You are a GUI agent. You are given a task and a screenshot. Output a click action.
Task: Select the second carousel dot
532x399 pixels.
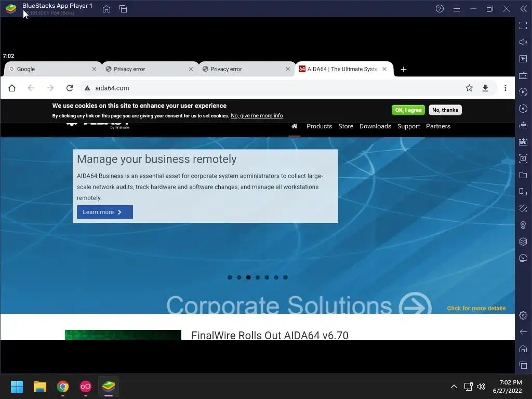tap(239, 277)
